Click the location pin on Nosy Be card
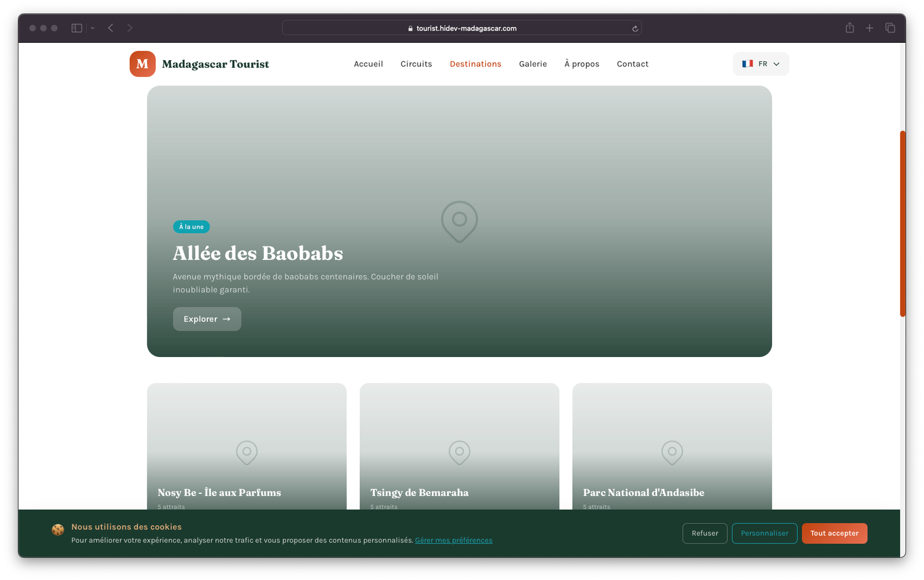This screenshot has height=580, width=924. pos(247,453)
